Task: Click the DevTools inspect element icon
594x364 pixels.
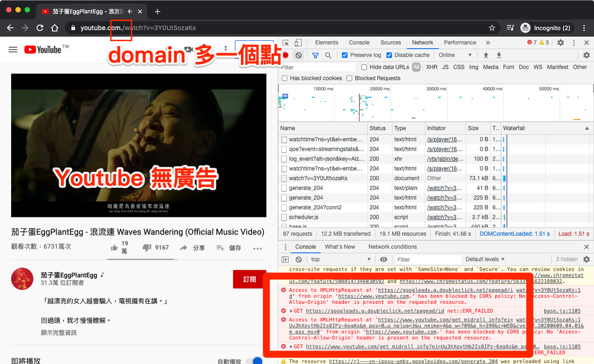Action: 286,43
